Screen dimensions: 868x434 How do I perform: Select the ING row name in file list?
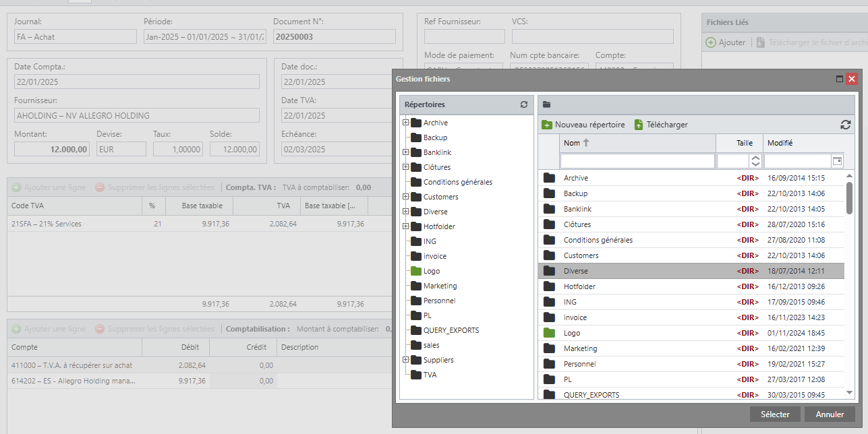[x=570, y=302]
